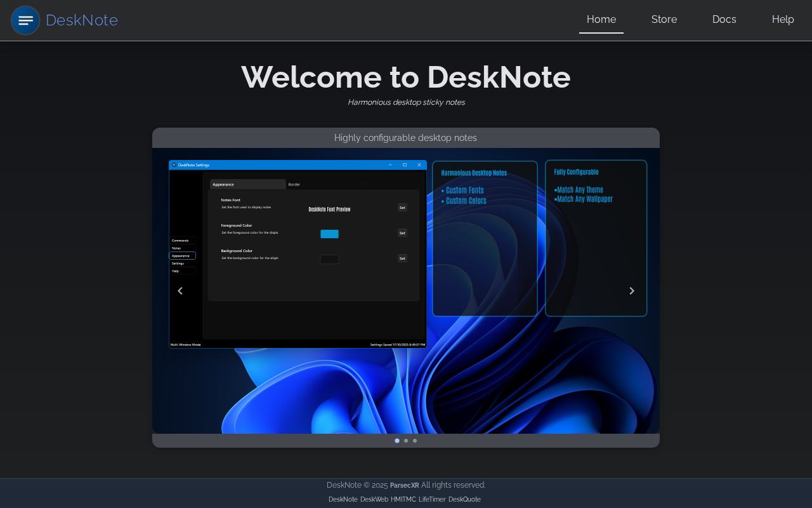Open the LifeTimer footer link
The image size is (812, 508).
(x=432, y=500)
